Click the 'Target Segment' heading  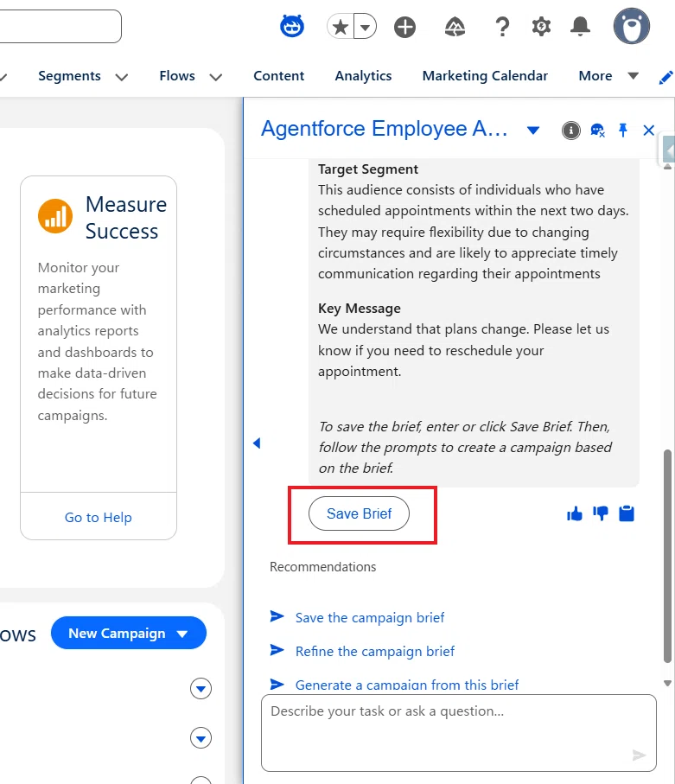(368, 169)
